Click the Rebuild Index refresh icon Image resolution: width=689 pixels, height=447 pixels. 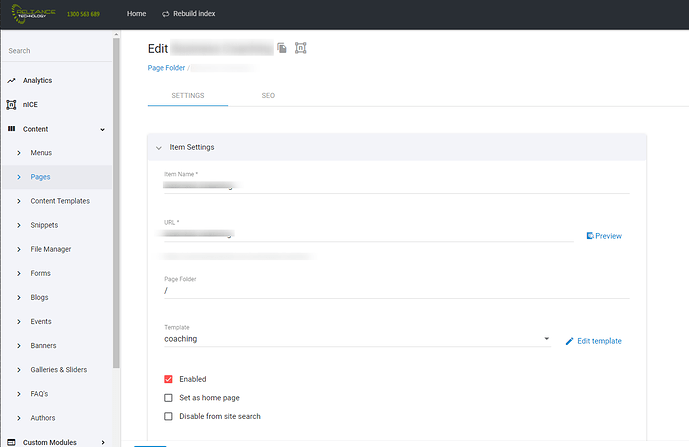pos(165,14)
